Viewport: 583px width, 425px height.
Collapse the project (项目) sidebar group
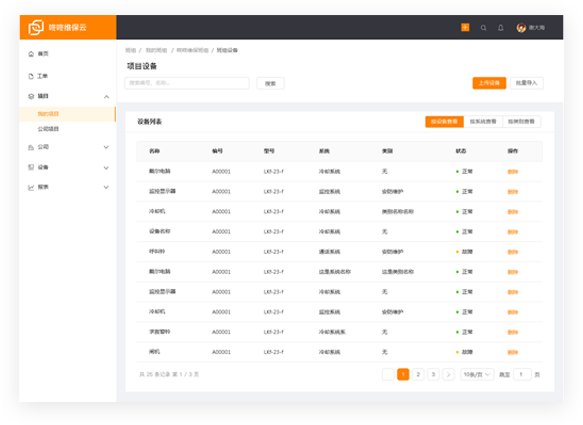click(106, 97)
